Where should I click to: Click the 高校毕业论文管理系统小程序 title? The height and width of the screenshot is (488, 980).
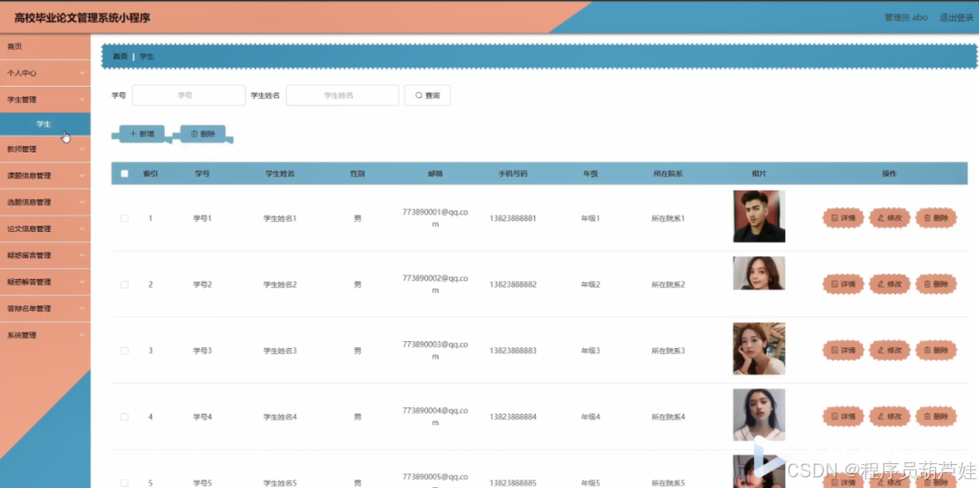coord(82,18)
